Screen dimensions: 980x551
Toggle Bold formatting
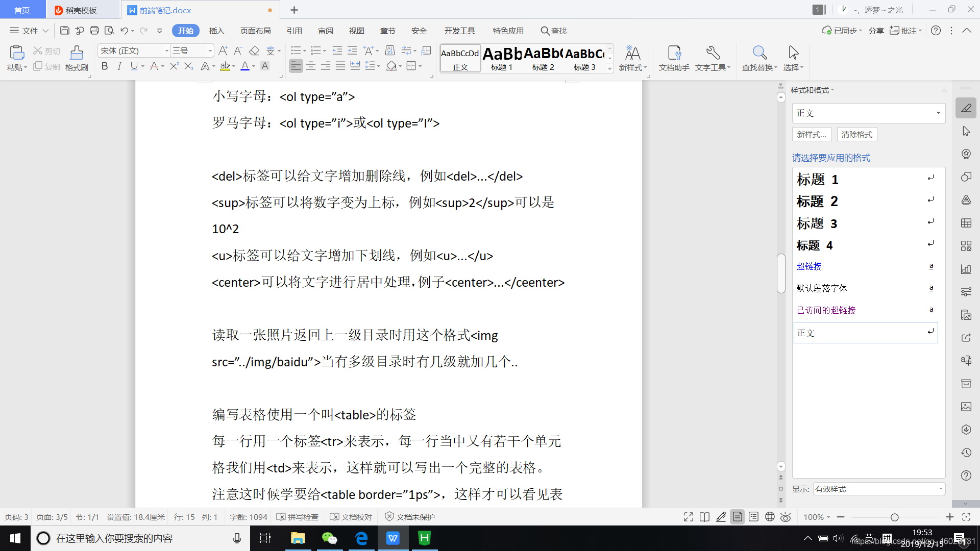105,66
